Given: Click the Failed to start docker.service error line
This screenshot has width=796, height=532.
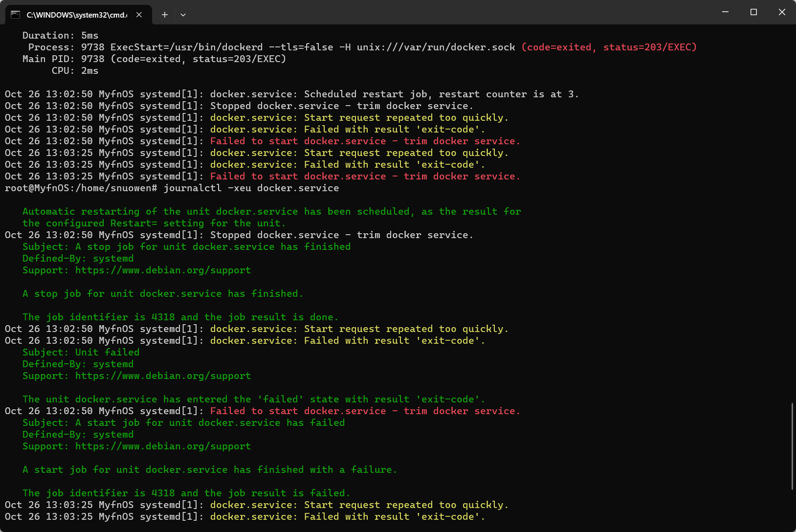Looking at the screenshot, I should (x=364, y=141).
